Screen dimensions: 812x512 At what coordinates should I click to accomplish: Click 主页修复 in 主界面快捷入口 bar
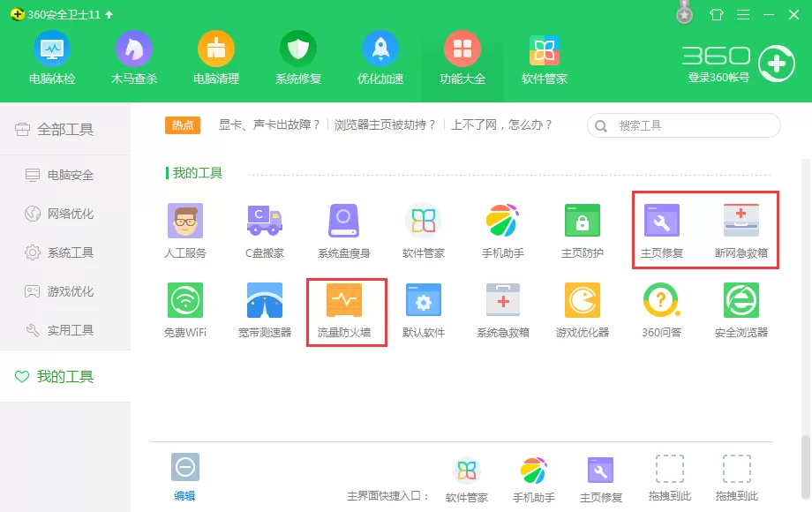pyautogui.click(x=601, y=479)
